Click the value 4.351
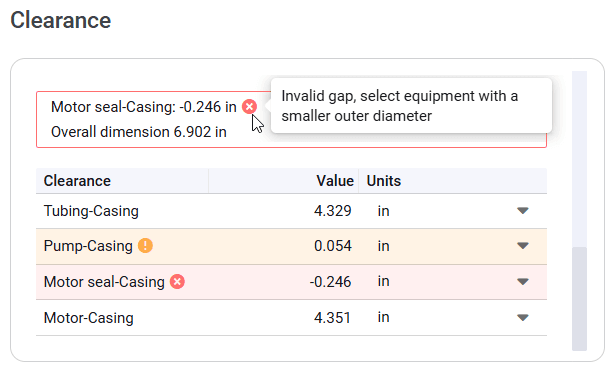 [332, 317]
